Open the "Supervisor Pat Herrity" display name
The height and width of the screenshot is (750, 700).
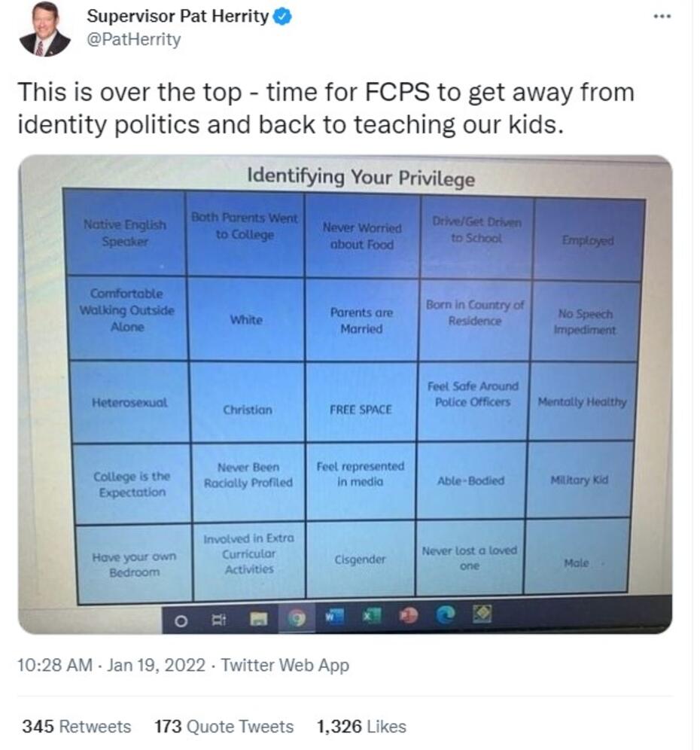[x=178, y=16]
